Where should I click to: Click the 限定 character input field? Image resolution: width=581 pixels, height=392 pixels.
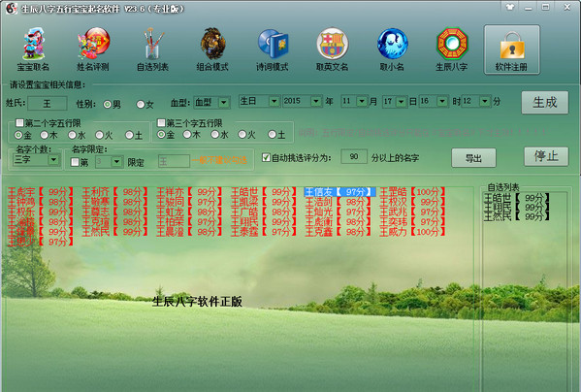[x=174, y=161]
